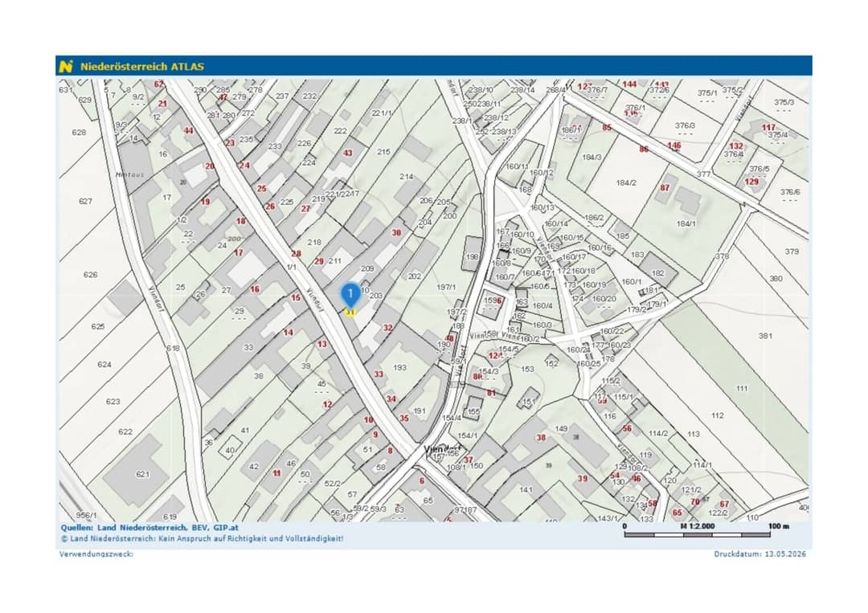
Task: Click the yellow N logo in header
Action: [x=66, y=67]
